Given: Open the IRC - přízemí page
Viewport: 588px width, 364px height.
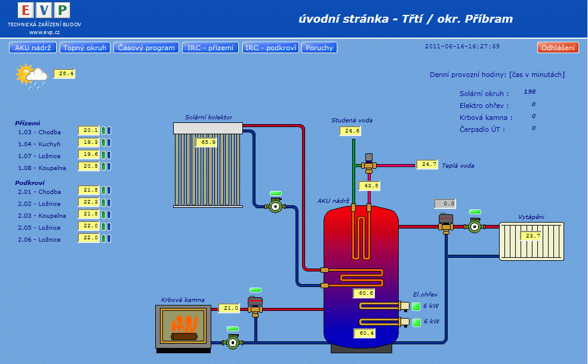Looking at the screenshot, I should [210, 48].
